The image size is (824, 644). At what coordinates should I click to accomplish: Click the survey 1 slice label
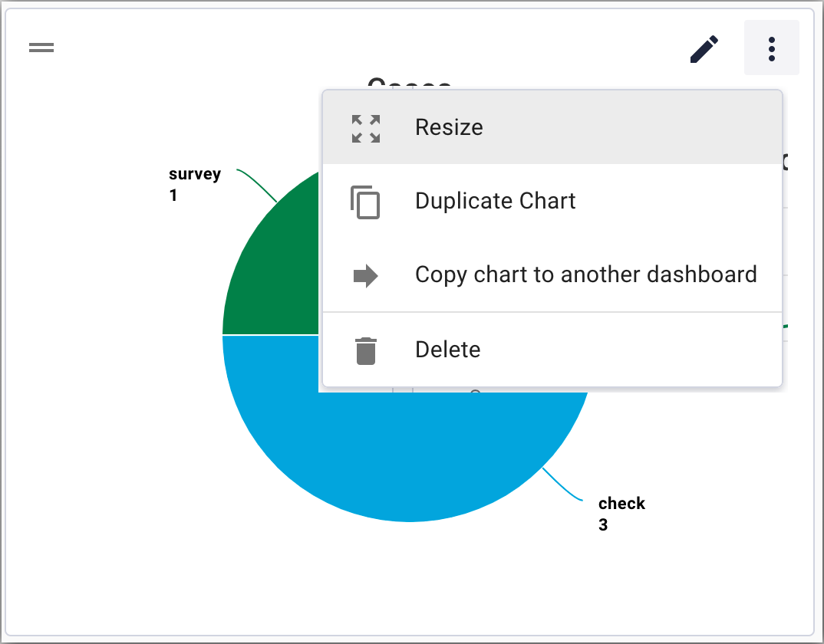pos(194,184)
